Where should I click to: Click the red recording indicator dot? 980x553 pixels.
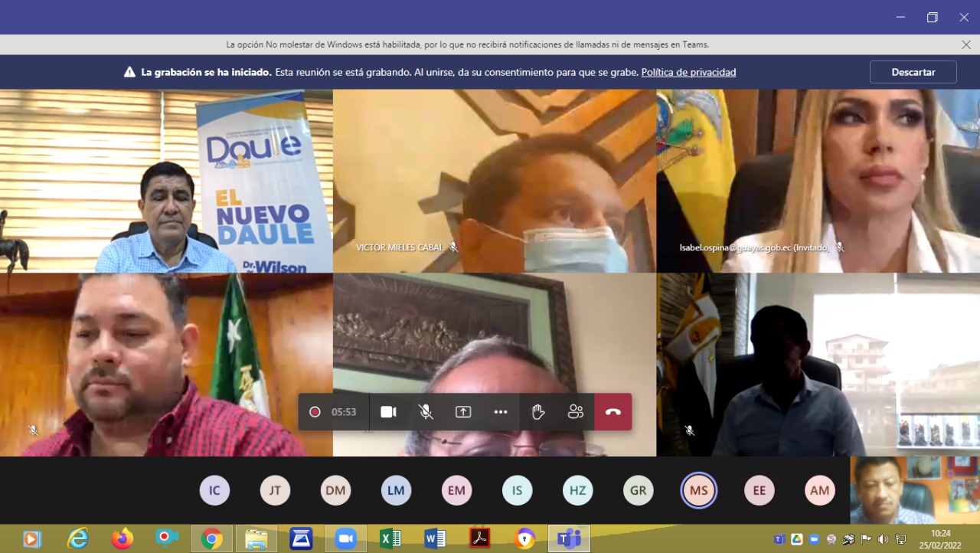[315, 412]
